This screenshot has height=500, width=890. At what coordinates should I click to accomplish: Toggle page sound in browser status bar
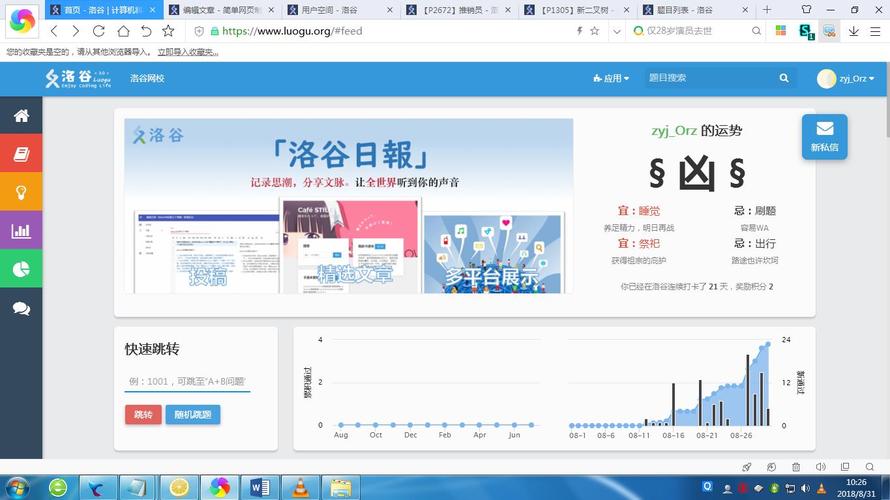coord(820,467)
